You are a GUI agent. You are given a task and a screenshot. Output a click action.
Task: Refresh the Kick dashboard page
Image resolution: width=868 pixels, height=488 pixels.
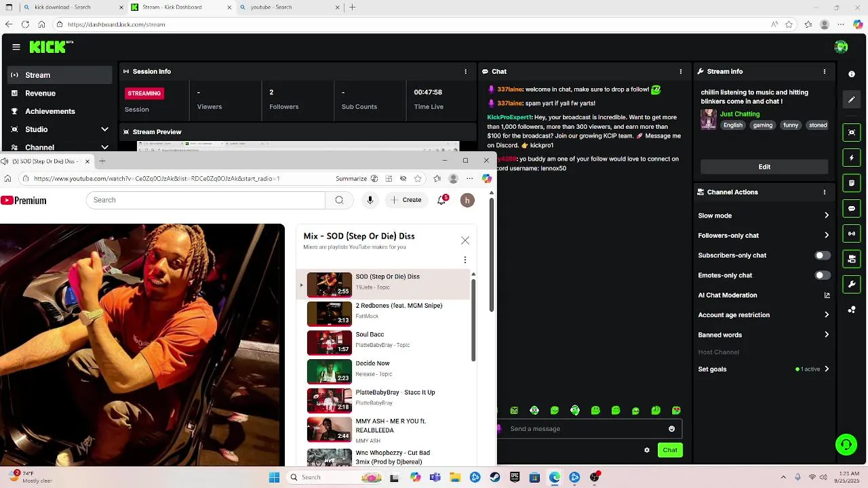point(25,24)
